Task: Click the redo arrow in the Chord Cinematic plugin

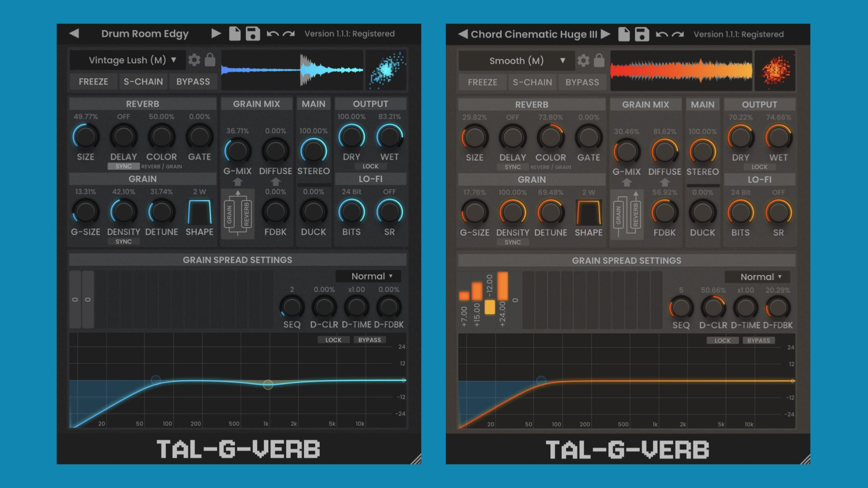Action: click(x=678, y=34)
